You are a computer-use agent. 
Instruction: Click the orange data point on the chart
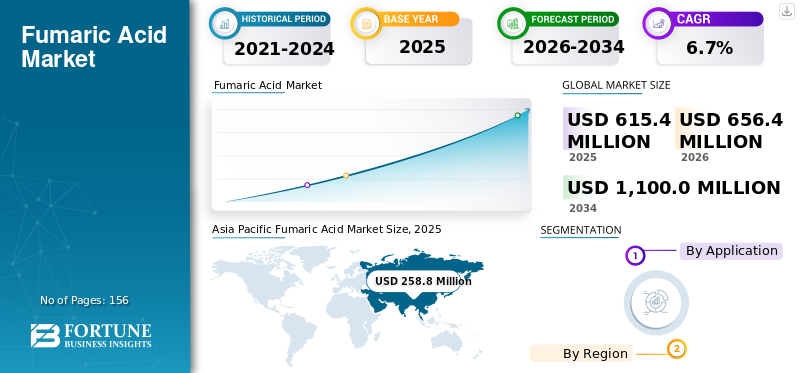point(346,176)
